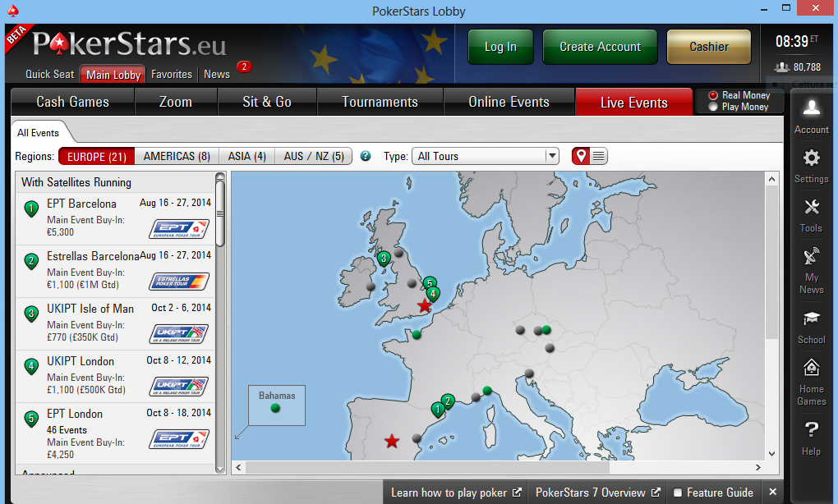The width and height of the screenshot is (838, 504).
Task: Click the online players count icon
Action: click(782, 66)
